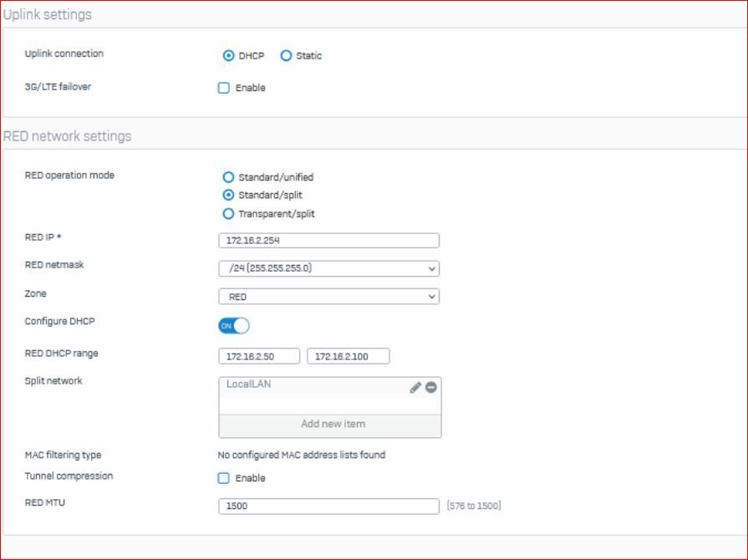Click into the RED MTU field
Viewport: 748px width, 560px height.
[328, 506]
